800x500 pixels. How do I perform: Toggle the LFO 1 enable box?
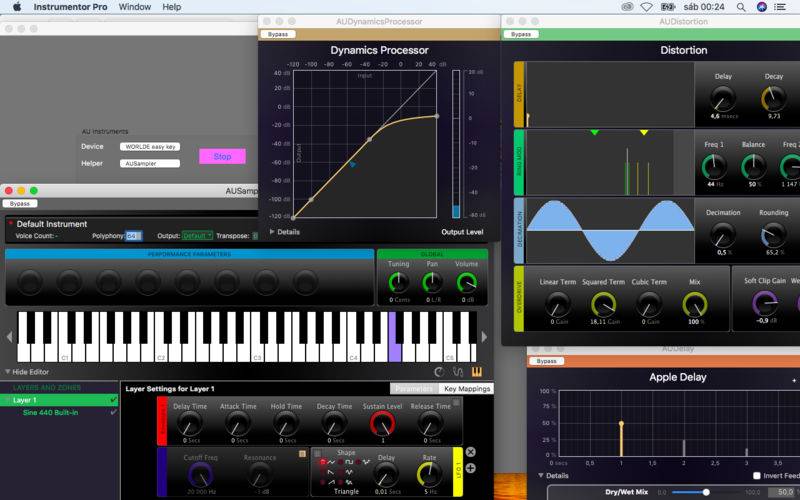coord(317,454)
